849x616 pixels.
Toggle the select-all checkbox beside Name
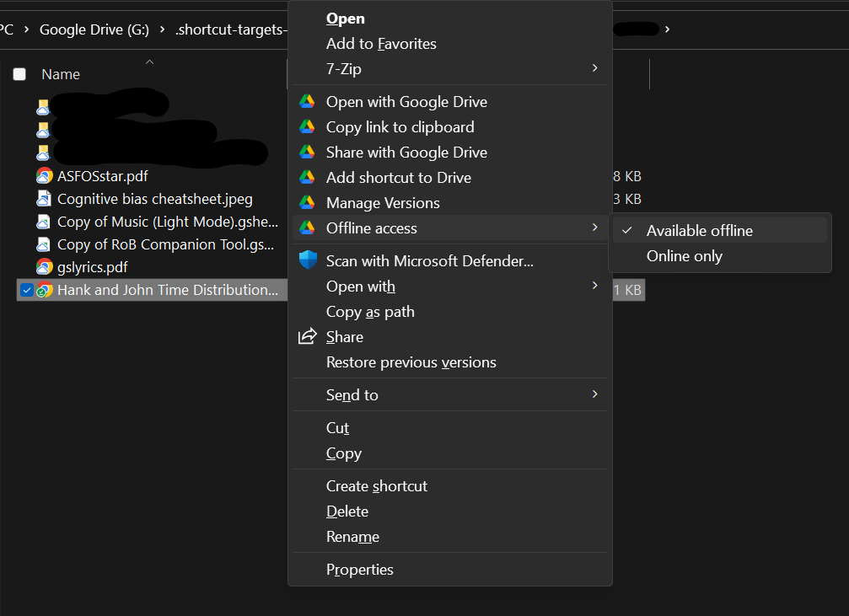(19, 74)
